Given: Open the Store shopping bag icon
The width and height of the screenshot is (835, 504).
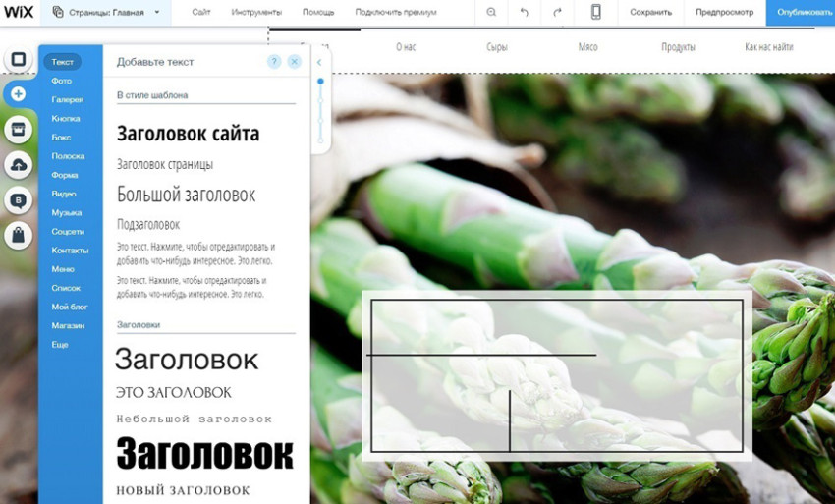Looking at the screenshot, I should coord(18,235).
